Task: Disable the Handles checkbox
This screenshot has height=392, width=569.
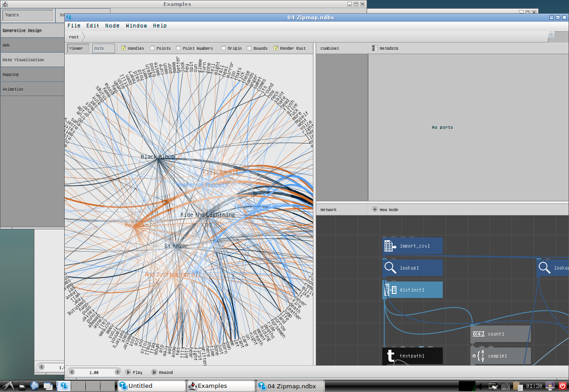Action: pyautogui.click(x=123, y=48)
